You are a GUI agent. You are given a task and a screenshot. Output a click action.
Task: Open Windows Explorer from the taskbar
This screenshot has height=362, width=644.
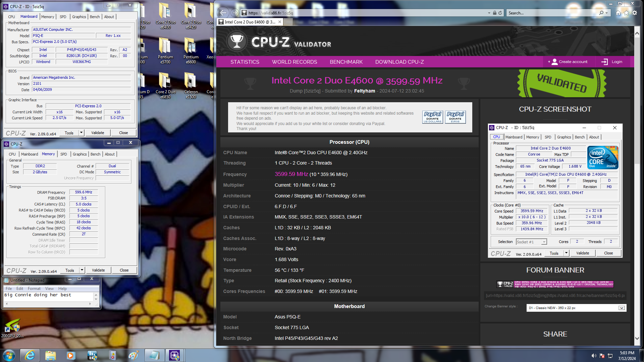(51, 355)
